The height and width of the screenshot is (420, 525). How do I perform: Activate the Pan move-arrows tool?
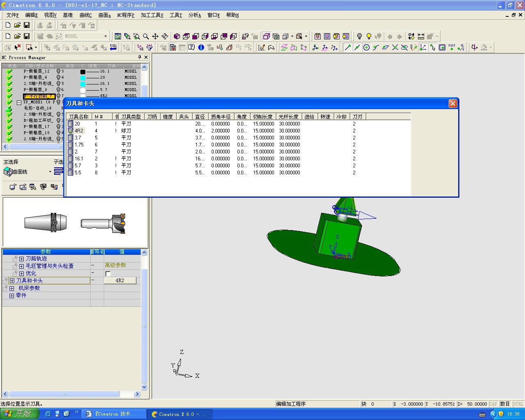pyautogui.click(x=155, y=36)
